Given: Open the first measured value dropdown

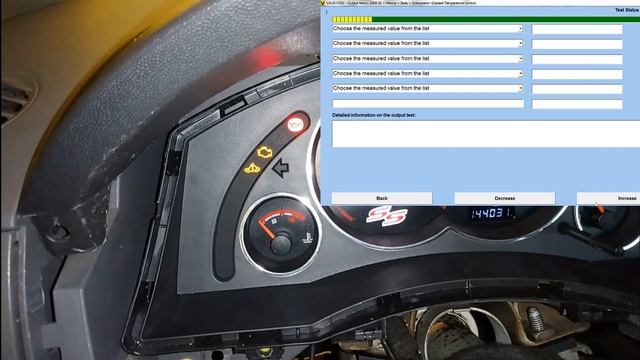Looking at the screenshot, I should tap(427, 29).
